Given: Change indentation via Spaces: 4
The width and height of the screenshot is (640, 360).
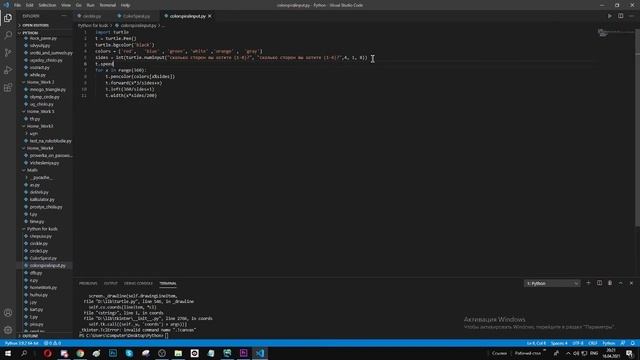Looking at the screenshot, I should click(x=559, y=343).
